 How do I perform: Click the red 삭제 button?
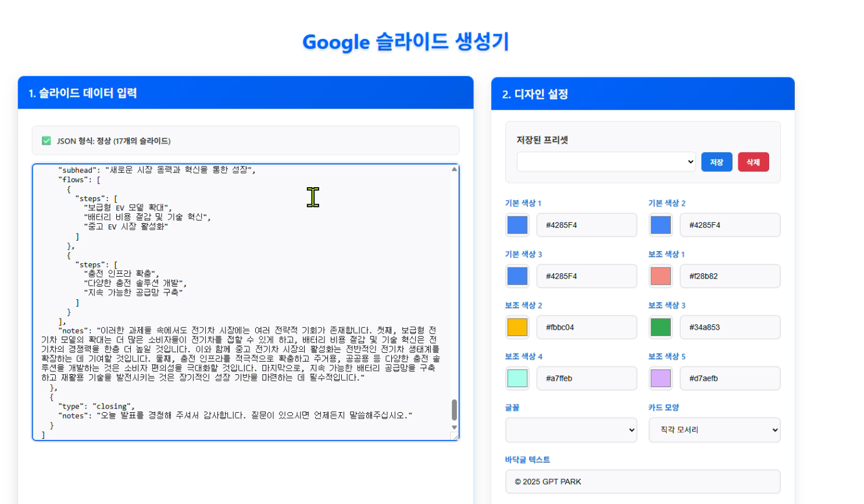[x=753, y=162]
